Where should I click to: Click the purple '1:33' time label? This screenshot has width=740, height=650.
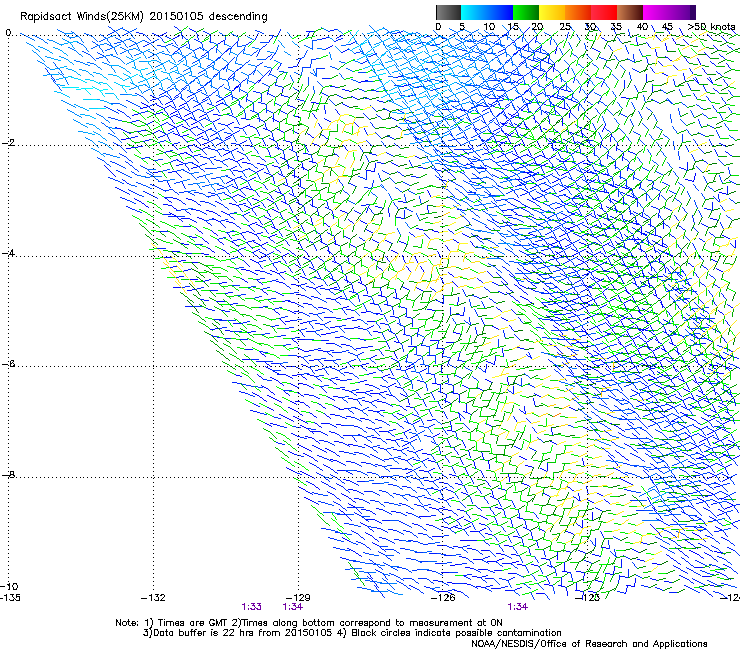coord(252,607)
